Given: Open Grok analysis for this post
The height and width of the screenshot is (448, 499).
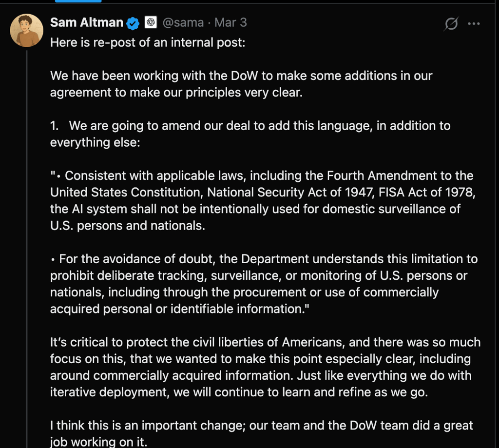Looking at the screenshot, I should [x=451, y=22].
